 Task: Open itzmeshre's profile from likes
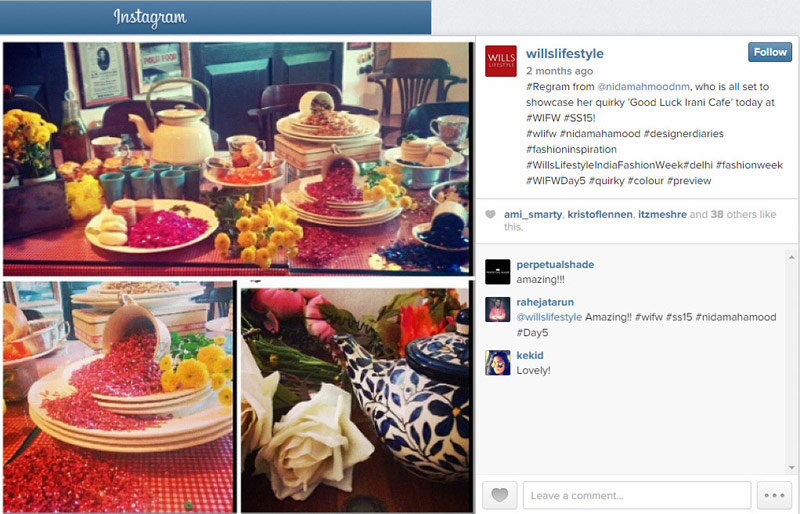click(x=662, y=214)
